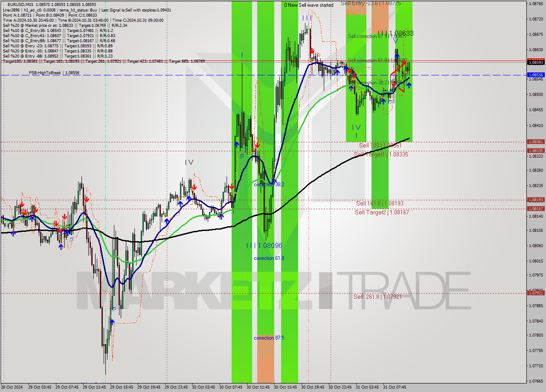Click the 'Sell 261.8 | 1.07921' level label
Screen dimensions: 546x392
point(378,297)
